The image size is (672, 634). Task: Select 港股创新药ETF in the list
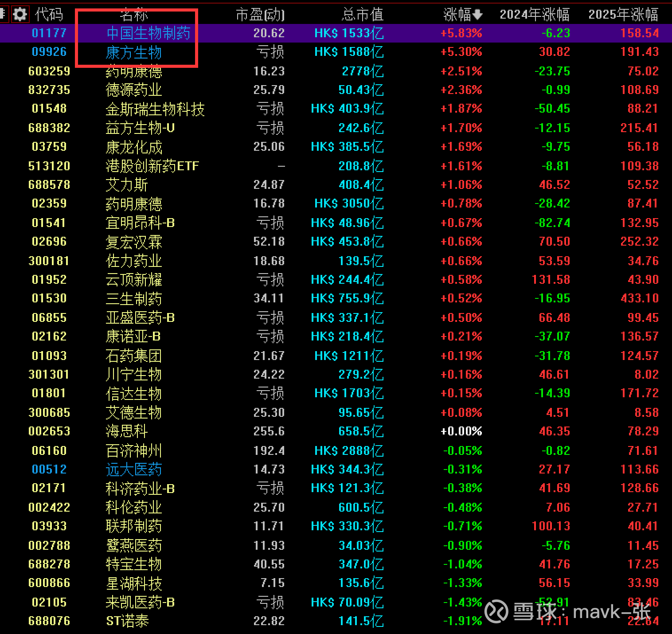[152, 166]
